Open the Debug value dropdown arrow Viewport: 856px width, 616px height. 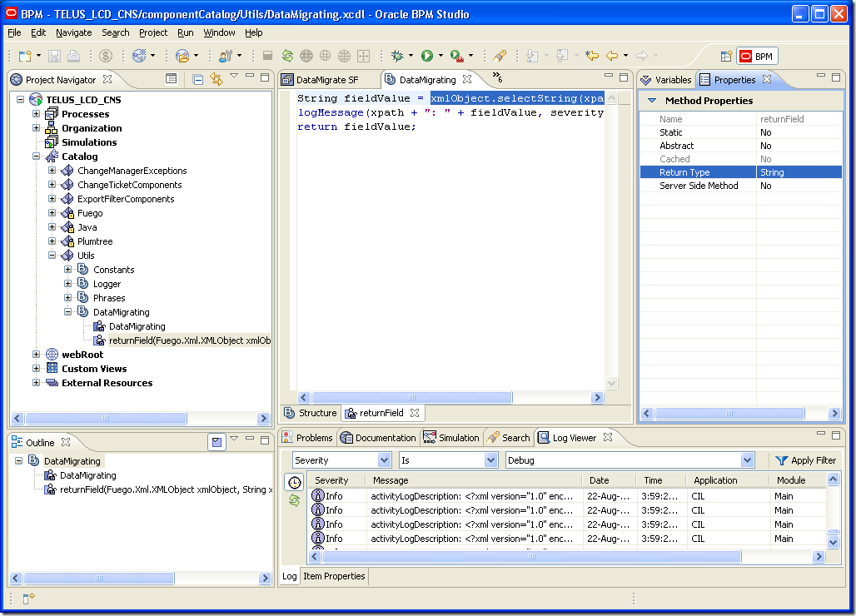tap(748, 460)
